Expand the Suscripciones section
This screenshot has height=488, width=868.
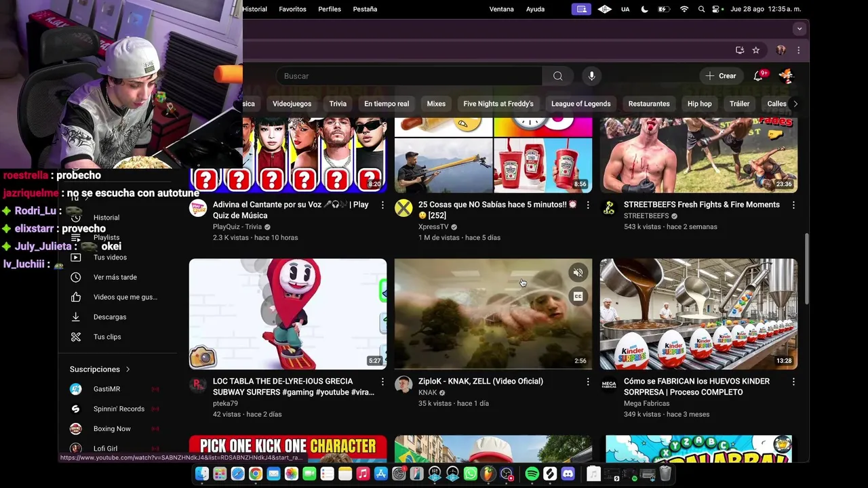pyautogui.click(x=100, y=369)
